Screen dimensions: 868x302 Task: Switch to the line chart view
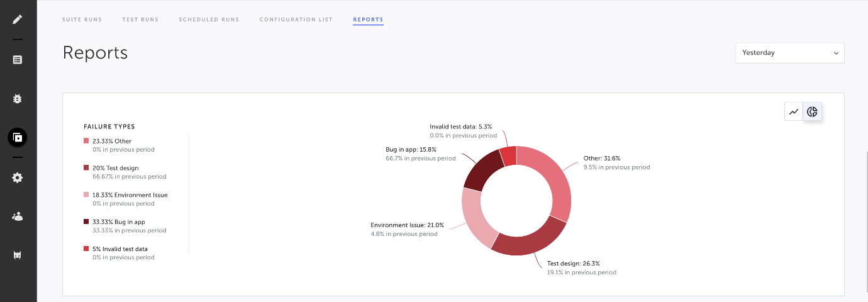coord(794,112)
